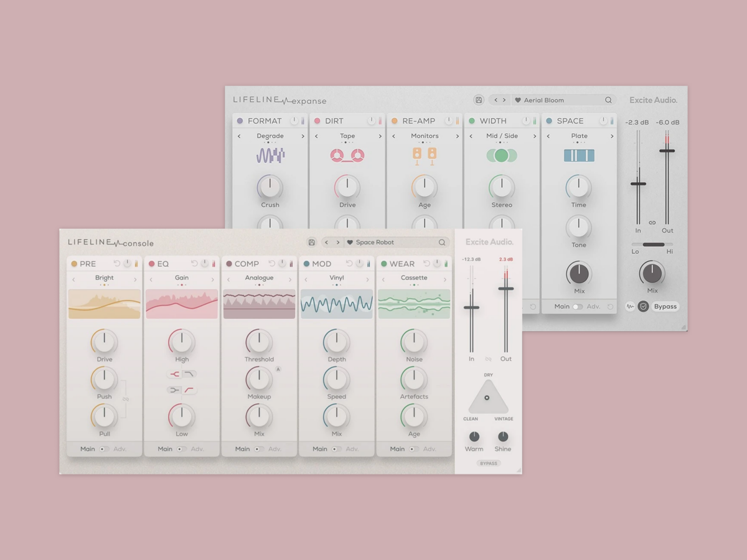Click the Tape reel icon in DIRT
The image size is (747, 560).
pyautogui.click(x=347, y=156)
